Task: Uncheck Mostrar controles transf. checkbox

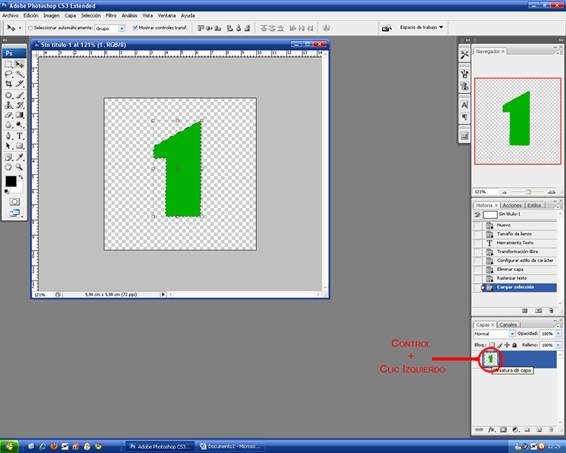Action: click(135, 28)
